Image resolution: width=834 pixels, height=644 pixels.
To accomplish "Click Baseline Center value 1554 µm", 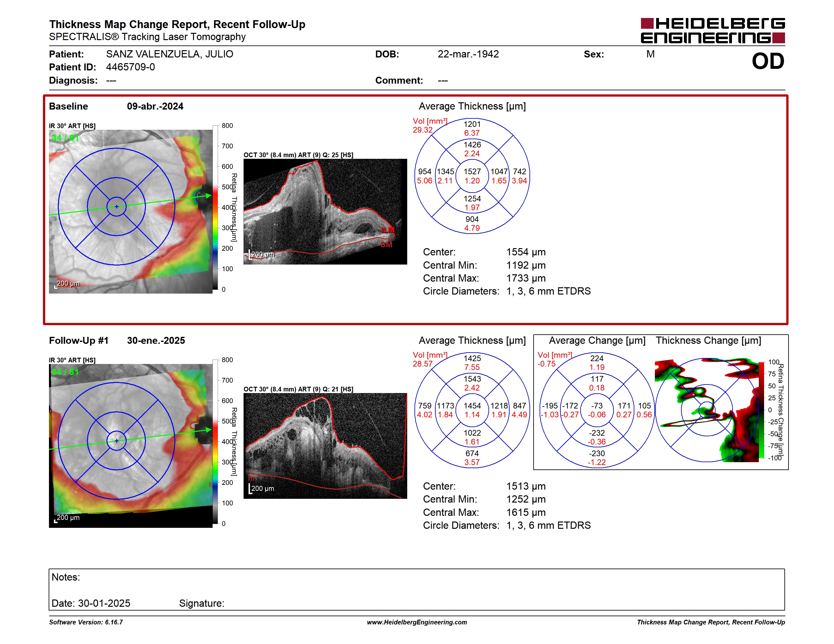I will [x=526, y=252].
